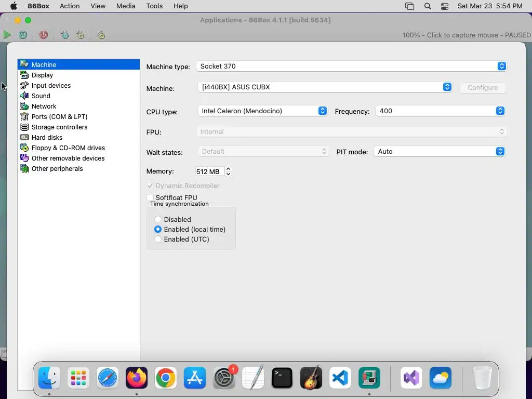Click the 86Box icon in the Dock
Image resolution: width=532 pixels, height=399 pixels.
[369, 378]
